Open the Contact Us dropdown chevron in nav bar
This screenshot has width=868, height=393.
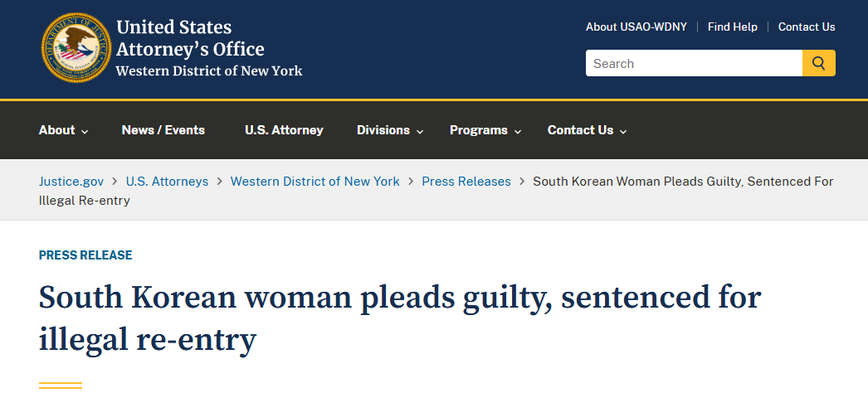(x=623, y=132)
